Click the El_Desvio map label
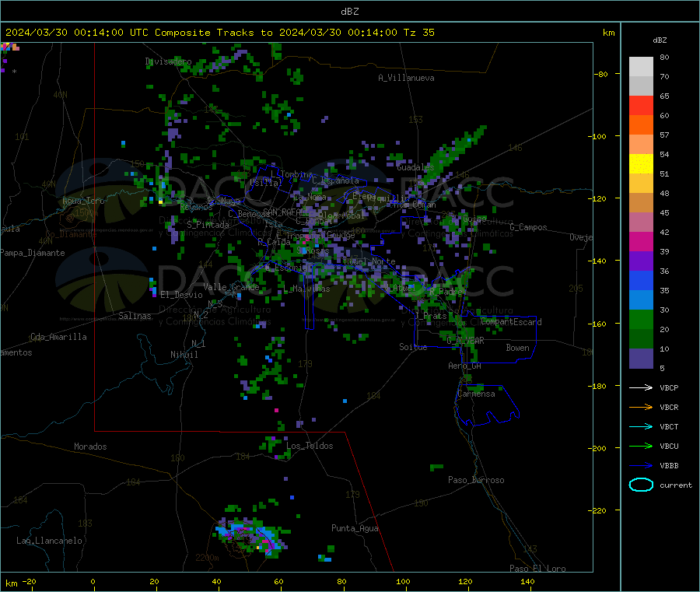The height and width of the screenshot is (592, 700). coord(181,295)
